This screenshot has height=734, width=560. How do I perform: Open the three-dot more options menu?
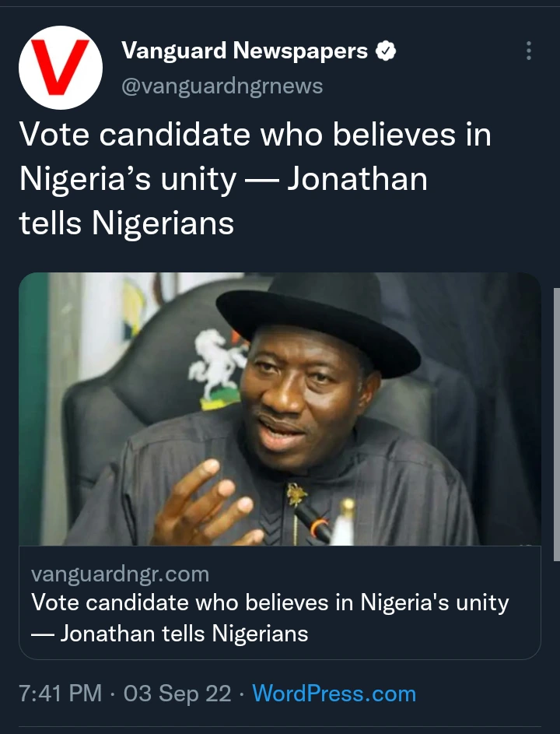click(x=529, y=51)
